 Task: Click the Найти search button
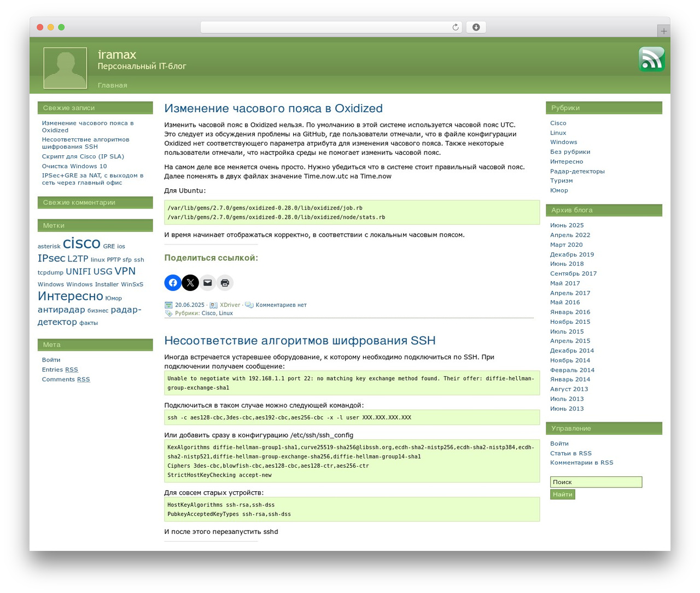(x=563, y=495)
